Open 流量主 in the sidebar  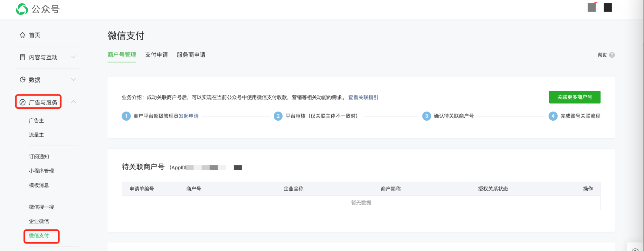click(36, 135)
